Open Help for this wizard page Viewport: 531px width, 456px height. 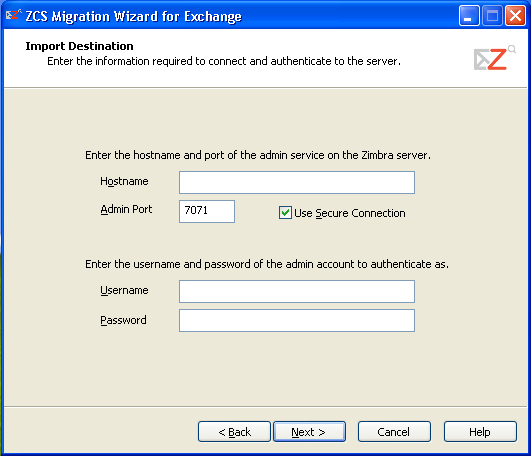coord(480,432)
